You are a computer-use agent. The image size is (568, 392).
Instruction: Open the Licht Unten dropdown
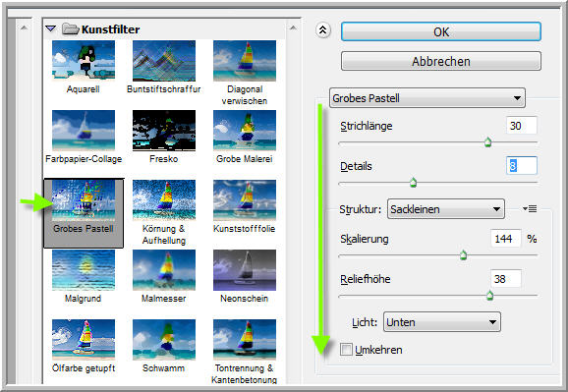(x=442, y=322)
